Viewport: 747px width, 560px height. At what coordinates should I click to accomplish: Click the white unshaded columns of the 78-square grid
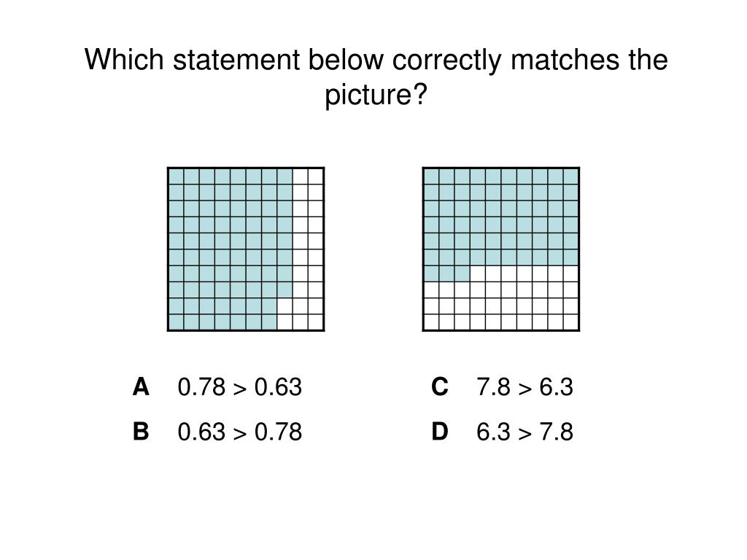coord(309,249)
